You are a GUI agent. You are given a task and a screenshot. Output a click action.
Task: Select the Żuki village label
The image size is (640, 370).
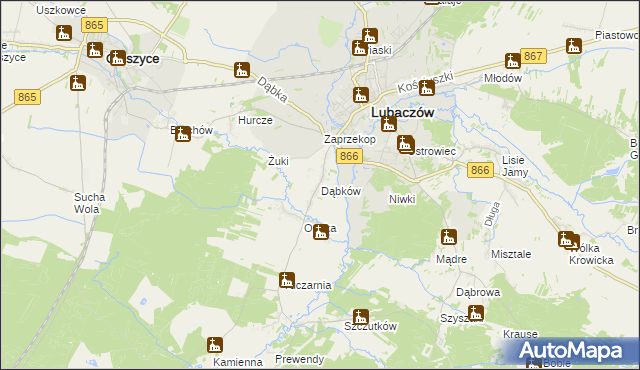[278, 161]
